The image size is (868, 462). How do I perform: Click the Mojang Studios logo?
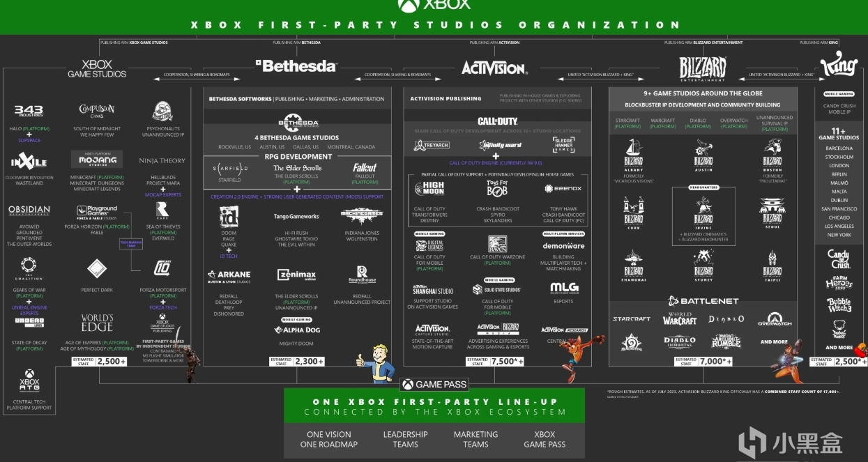coord(97,159)
